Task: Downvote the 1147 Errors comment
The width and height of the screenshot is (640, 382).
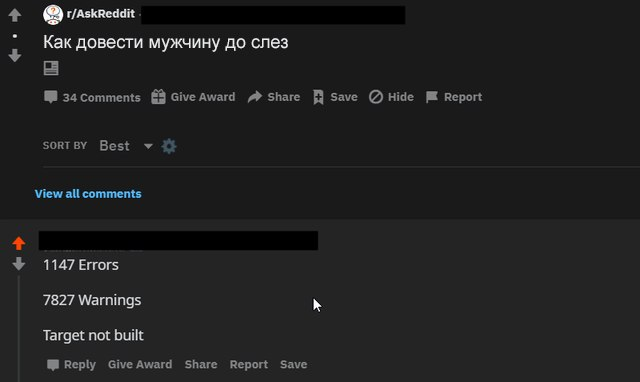Action: 19,264
